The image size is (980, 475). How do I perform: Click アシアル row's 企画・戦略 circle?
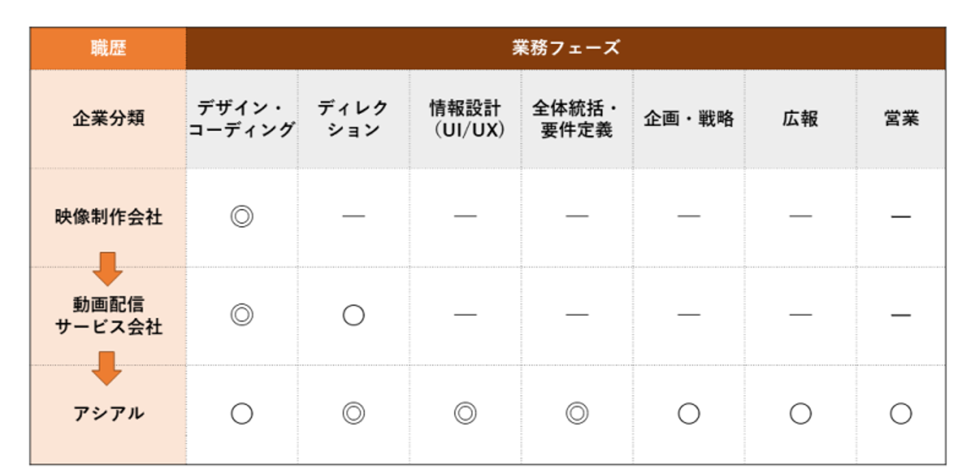pyautogui.click(x=689, y=413)
